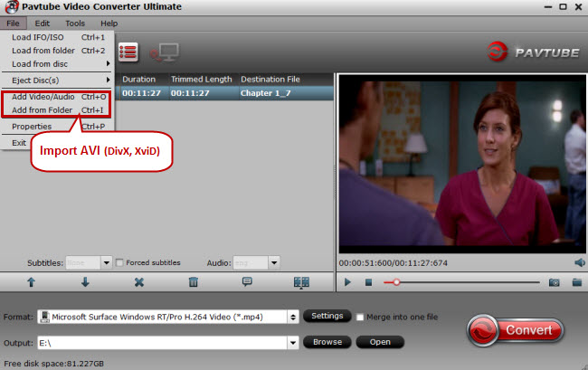Play the preview video

click(x=347, y=282)
